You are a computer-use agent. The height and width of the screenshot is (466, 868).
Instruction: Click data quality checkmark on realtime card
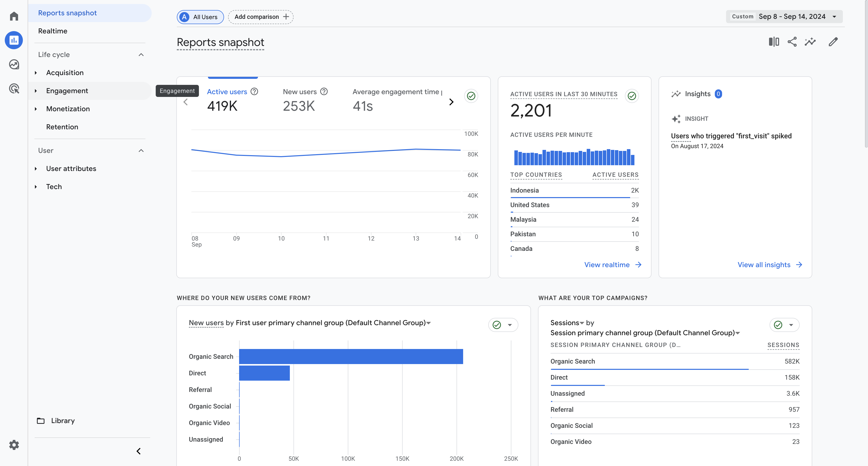[x=632, y=96]
